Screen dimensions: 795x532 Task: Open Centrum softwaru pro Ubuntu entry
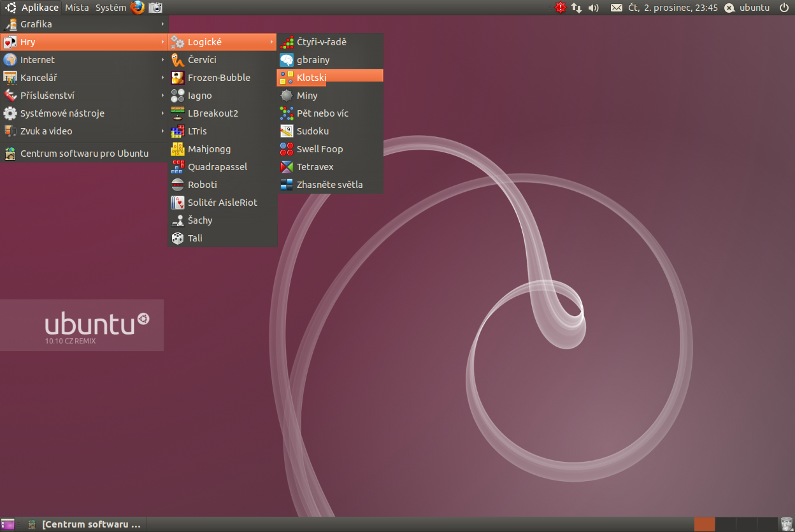tap(83, 154)
